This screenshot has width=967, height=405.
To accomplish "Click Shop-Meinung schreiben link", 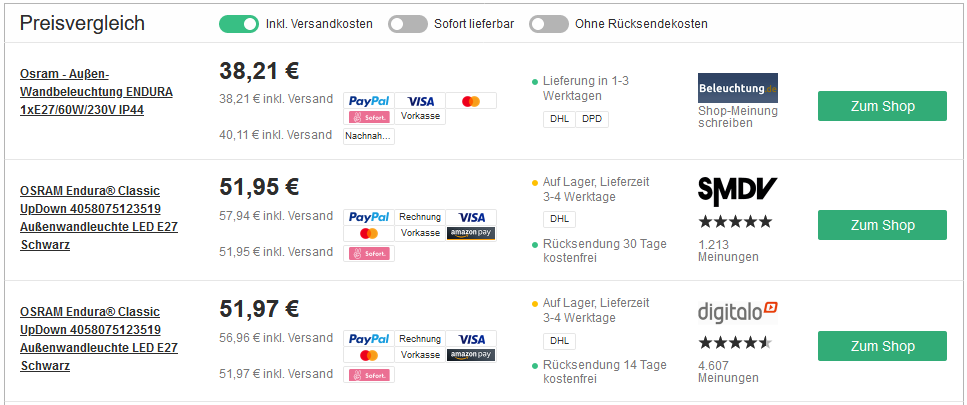I will point(737,117).
